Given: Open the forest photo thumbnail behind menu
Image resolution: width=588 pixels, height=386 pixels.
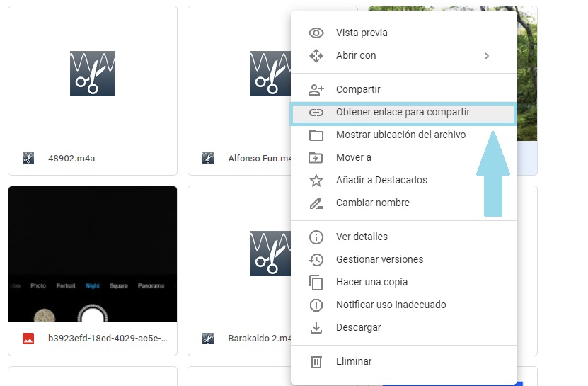Looking at the screenshot, I should pyautogui.click(x=527, y=74).
